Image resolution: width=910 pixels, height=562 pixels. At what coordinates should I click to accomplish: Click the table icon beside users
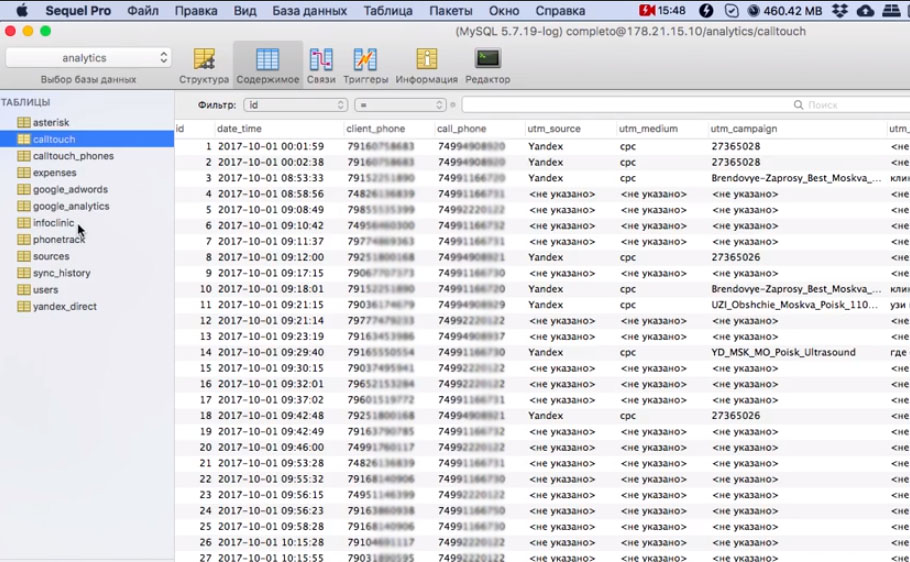[24, 290]
